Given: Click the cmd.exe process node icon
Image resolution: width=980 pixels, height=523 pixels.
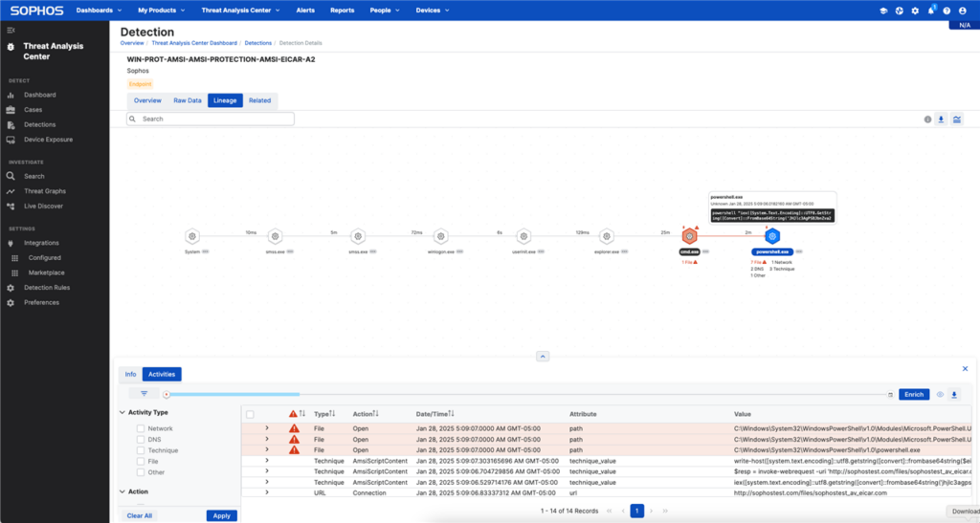Looking at the screenshot, I should click(689, 236).
